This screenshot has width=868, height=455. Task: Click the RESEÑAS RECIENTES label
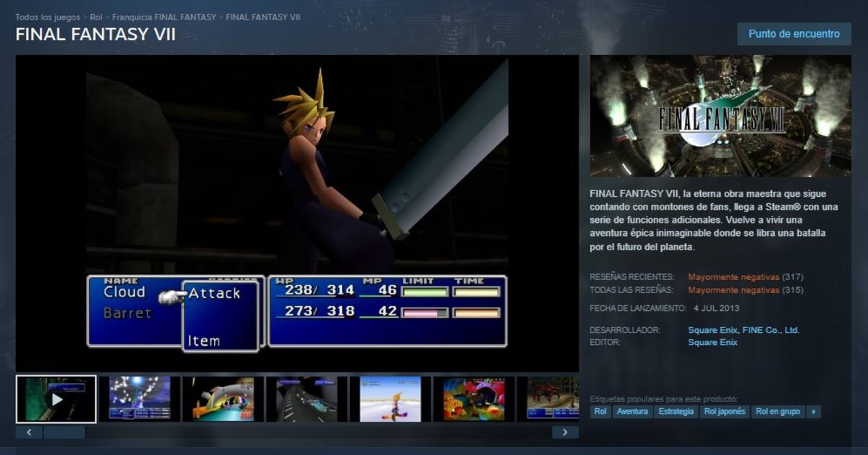pyautogui.click(x=631, y=277)
